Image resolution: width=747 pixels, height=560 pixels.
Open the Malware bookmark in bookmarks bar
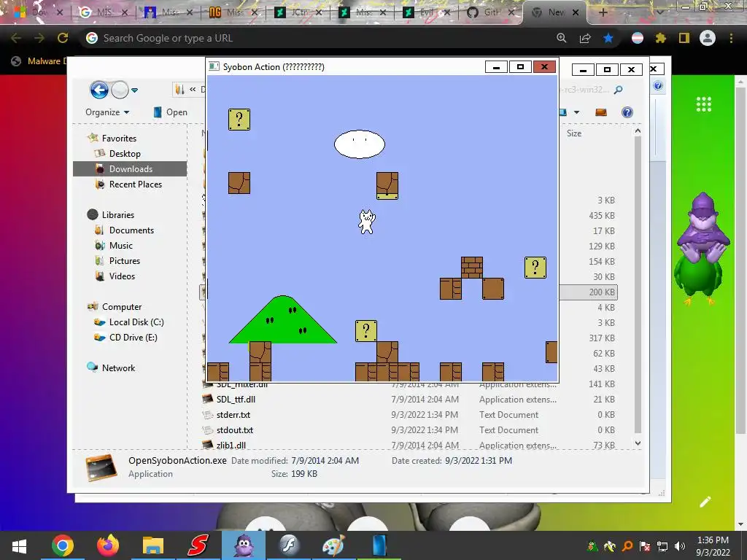click(38, 61)
